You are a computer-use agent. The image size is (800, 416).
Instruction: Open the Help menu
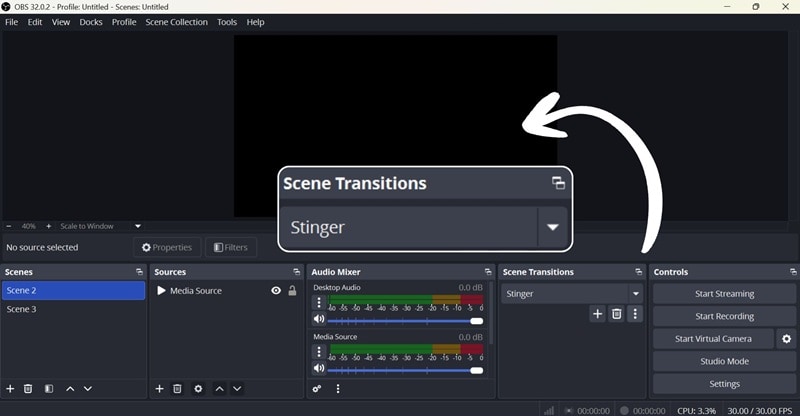256,22
